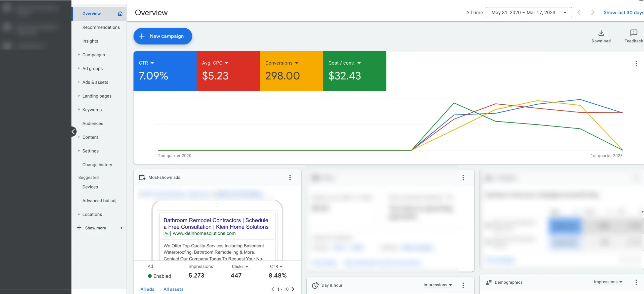Expand Ads & assets section
This screenshot has height=294, width=644.
(79, 82)
